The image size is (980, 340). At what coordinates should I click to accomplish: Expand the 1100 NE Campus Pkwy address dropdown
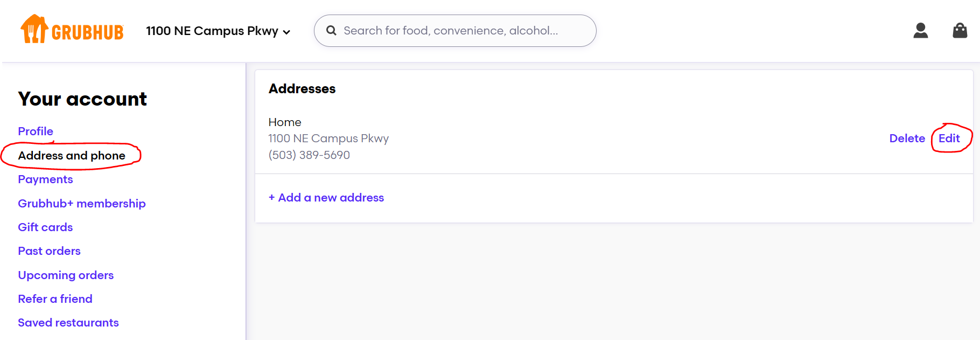point(218,31)
